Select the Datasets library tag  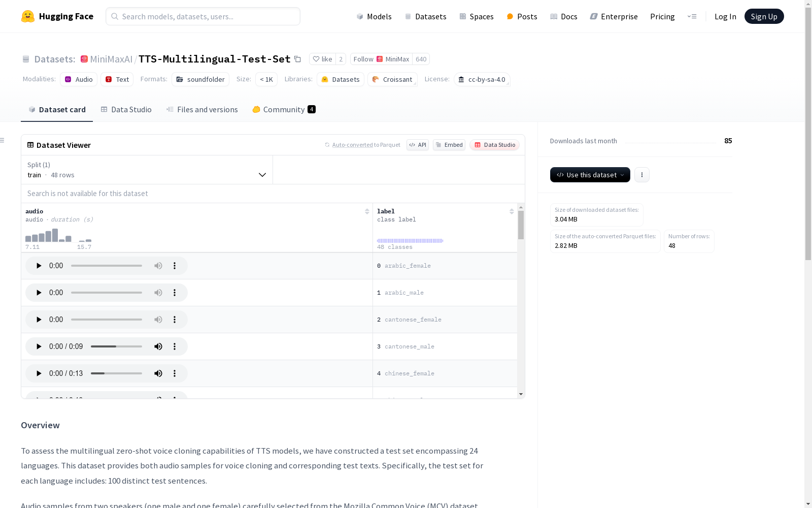click(x=341, y=79)
